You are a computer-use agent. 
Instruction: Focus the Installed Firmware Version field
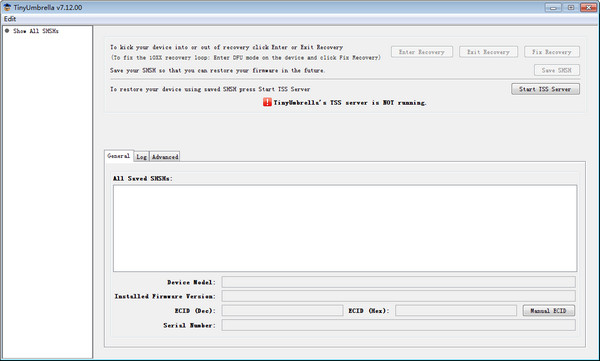[398, 296]
